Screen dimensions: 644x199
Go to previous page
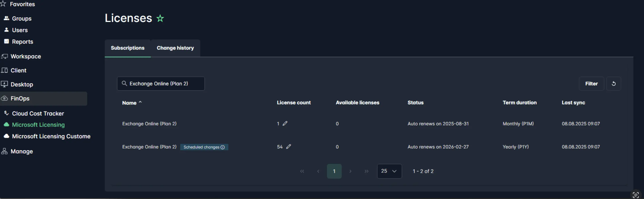[x=318, y=171]
